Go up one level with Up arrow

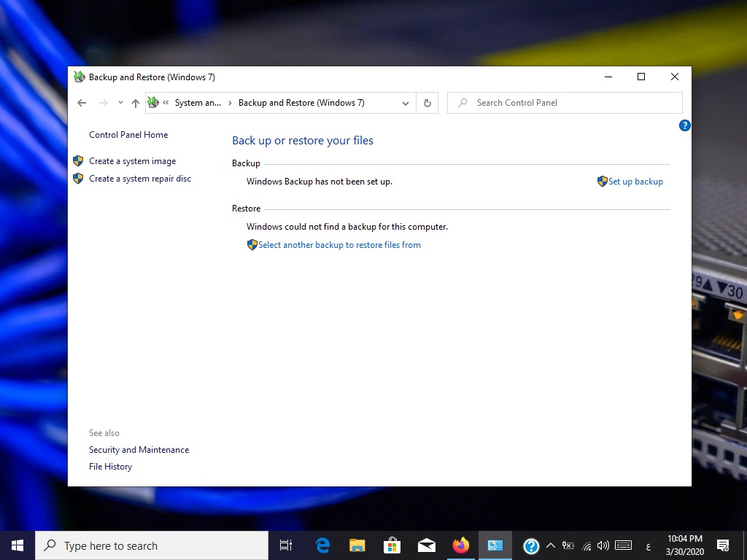click(x=135, y=103)
